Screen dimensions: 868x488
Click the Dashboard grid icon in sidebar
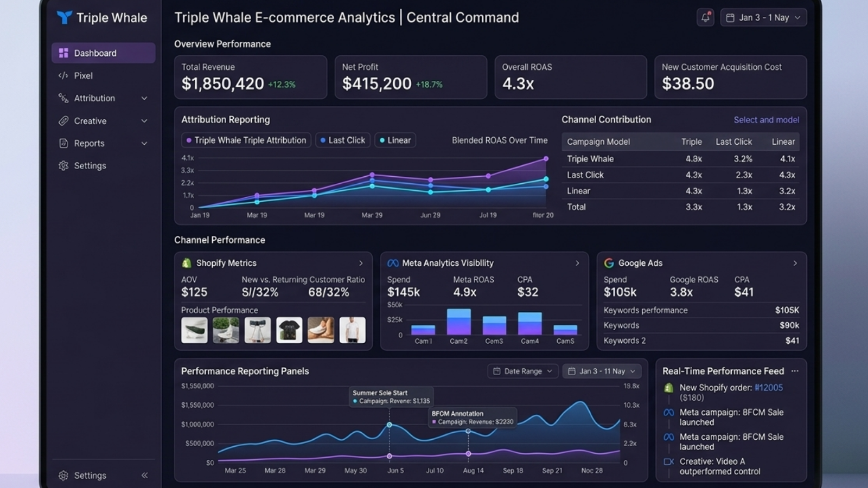tap(63, 53)
